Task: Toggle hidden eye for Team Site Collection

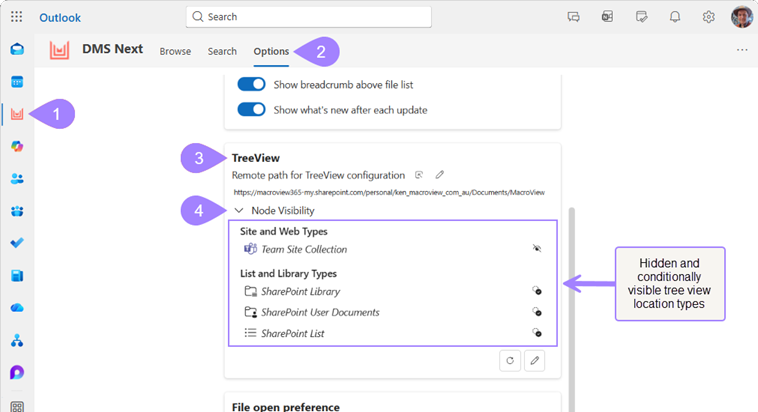Action: (537, 249)
